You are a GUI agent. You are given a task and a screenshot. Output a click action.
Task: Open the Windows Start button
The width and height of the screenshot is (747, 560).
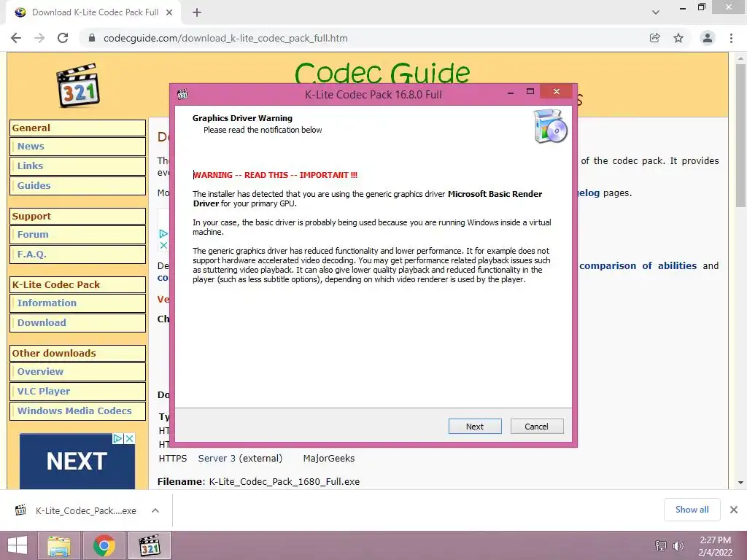click(18, 545)
